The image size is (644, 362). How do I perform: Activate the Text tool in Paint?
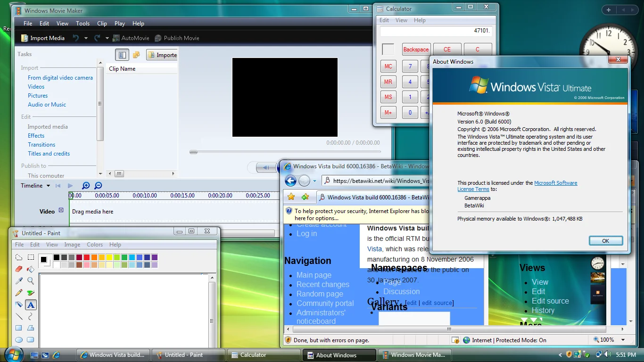(x=31, y=304)
